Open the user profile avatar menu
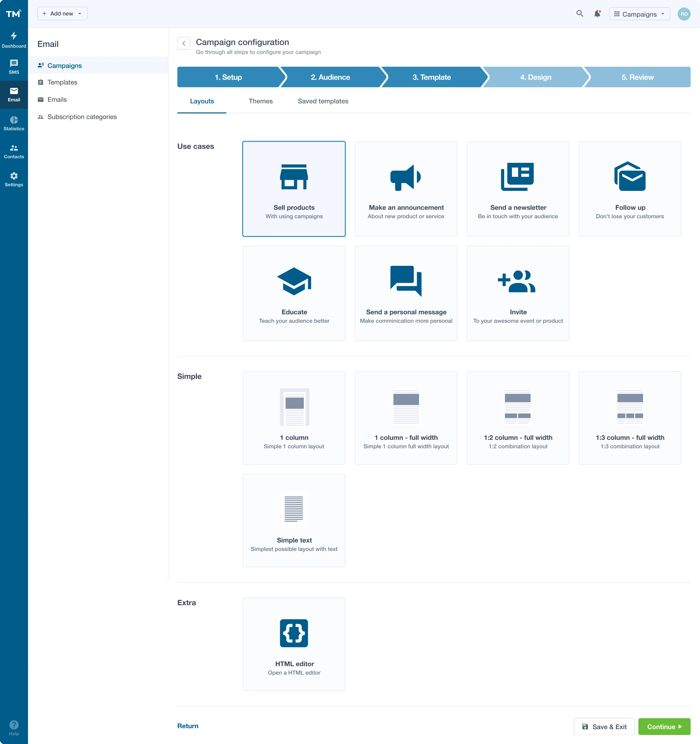This screenshot has height=744, width=700. (x=684, y=14)
